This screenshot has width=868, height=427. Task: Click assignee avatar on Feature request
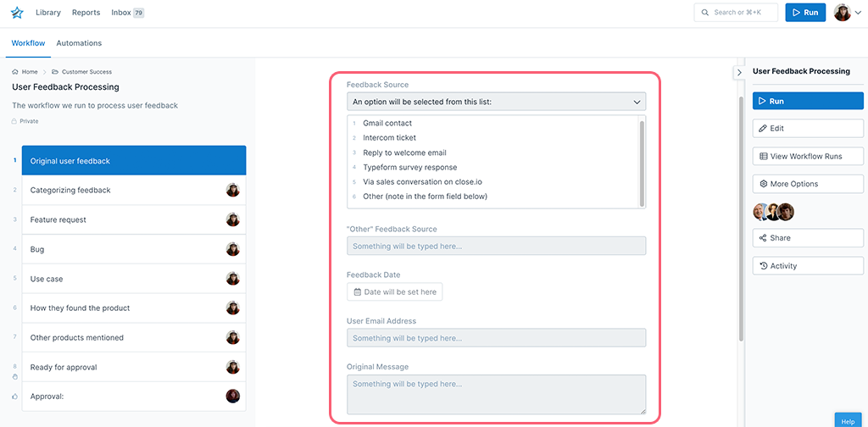pos(233,219)
